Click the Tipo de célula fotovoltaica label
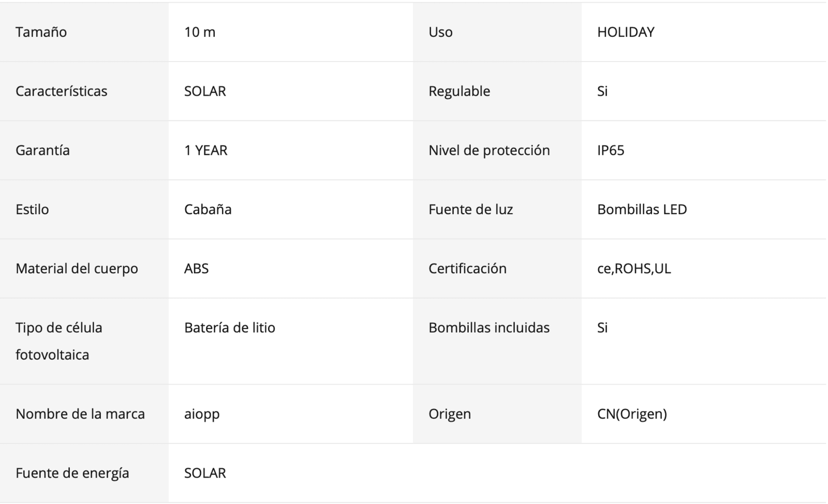The width and height of the screenshot is (828, 504). (59, 341)
